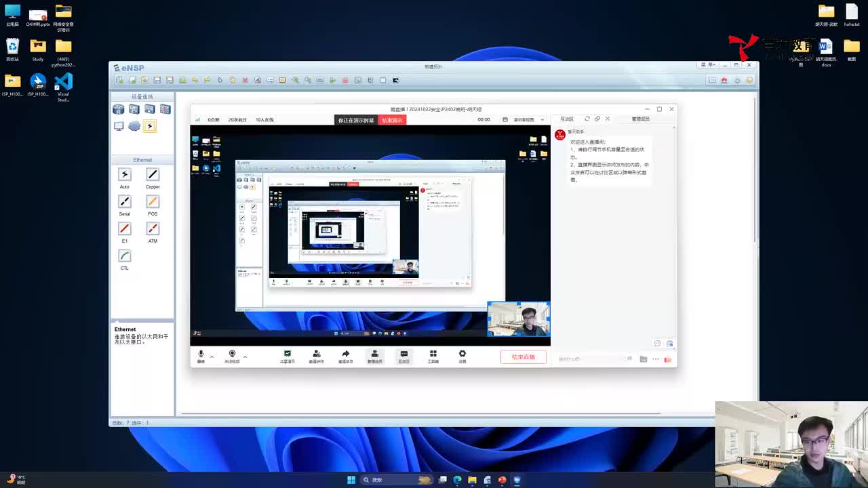The width and height of the screenshot is (868, 488).
Task: Toggle the camera video button in live window
Action: pyautogui.click(x=232, y=356)
